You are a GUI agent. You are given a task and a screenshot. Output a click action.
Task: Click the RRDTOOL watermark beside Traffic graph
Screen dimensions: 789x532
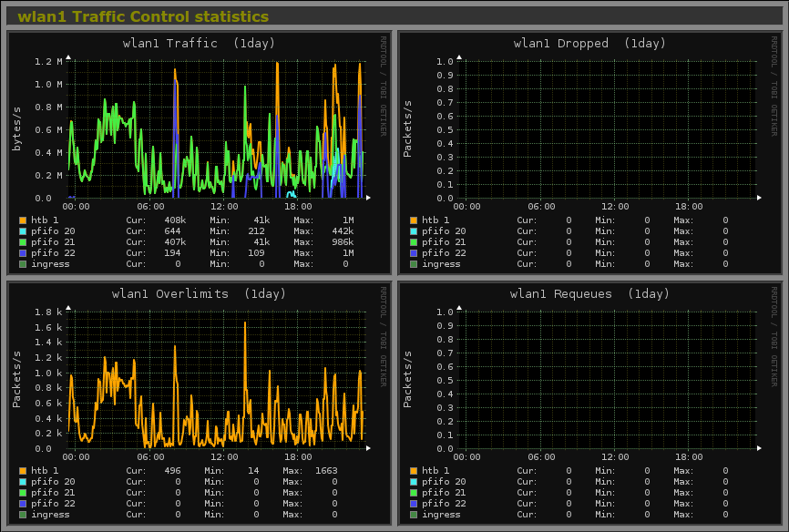click(384, 86)
